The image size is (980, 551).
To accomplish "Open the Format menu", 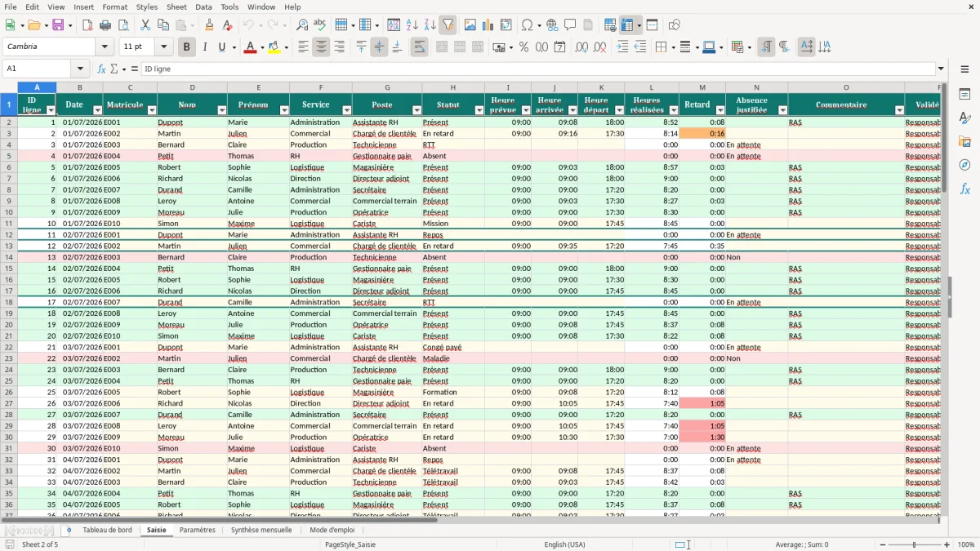I will tap(114, 7).
